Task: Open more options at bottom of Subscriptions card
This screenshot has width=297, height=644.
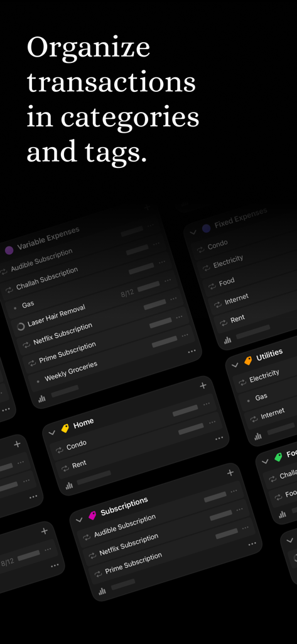Action: tap(252, 544)
